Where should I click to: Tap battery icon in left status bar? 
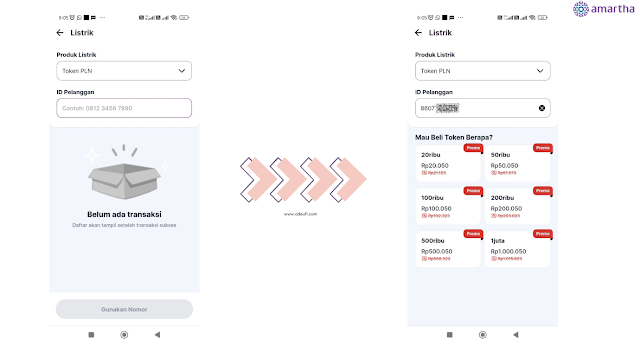(x=184, y=18)
